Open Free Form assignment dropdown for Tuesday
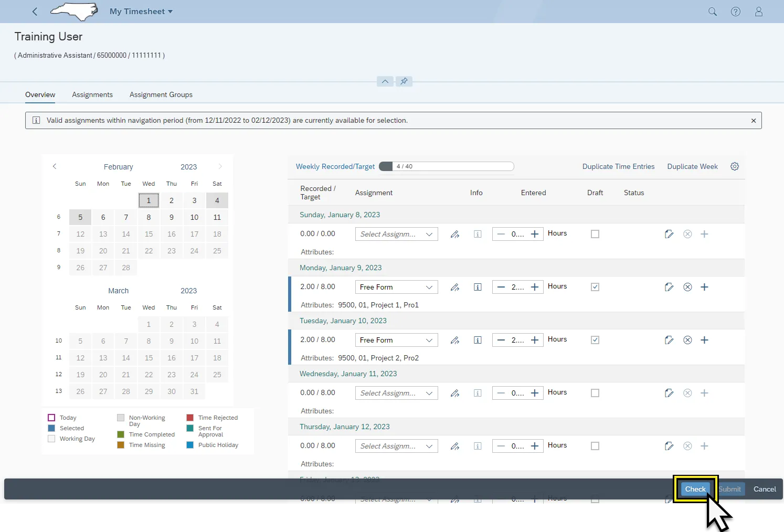784x532 pixels. (396, 340)
